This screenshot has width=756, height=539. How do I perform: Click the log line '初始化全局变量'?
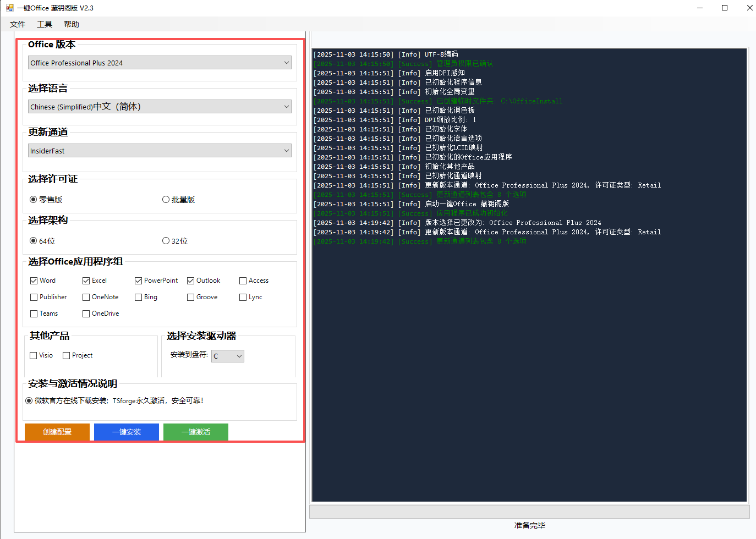pyautogui.click(x=394, y=92)
